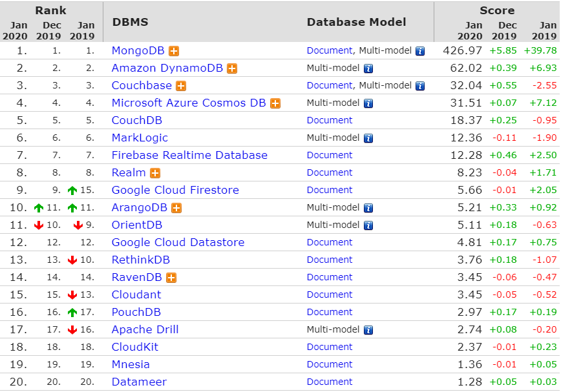Click the info icon in the MarkLogic row
Viewport: 561px width, 392px height.
[368, 138]
